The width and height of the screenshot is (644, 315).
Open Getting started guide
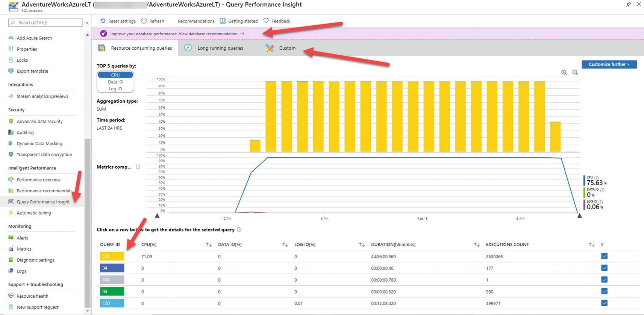[239, 21]
